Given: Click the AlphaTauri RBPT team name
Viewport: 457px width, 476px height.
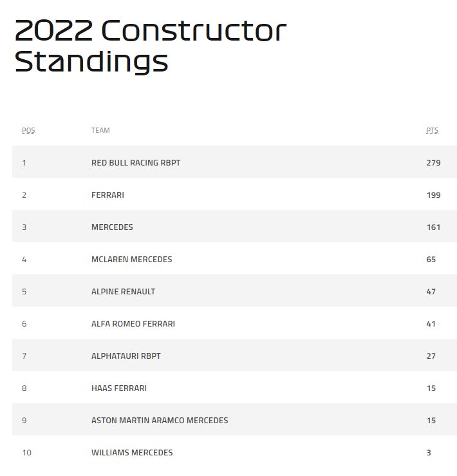Looking at the screenshot, I should click(x=126, y=356).
